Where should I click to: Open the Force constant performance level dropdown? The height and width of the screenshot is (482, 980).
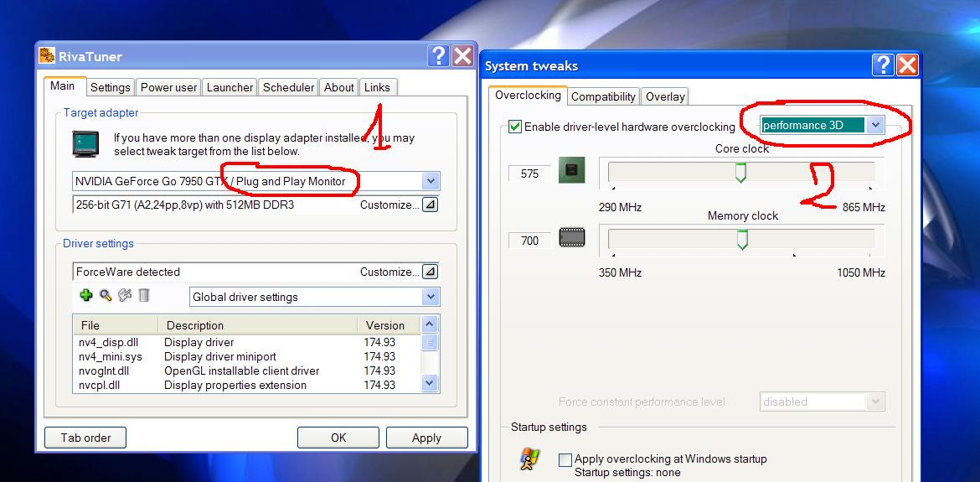(x=876, y=402)
